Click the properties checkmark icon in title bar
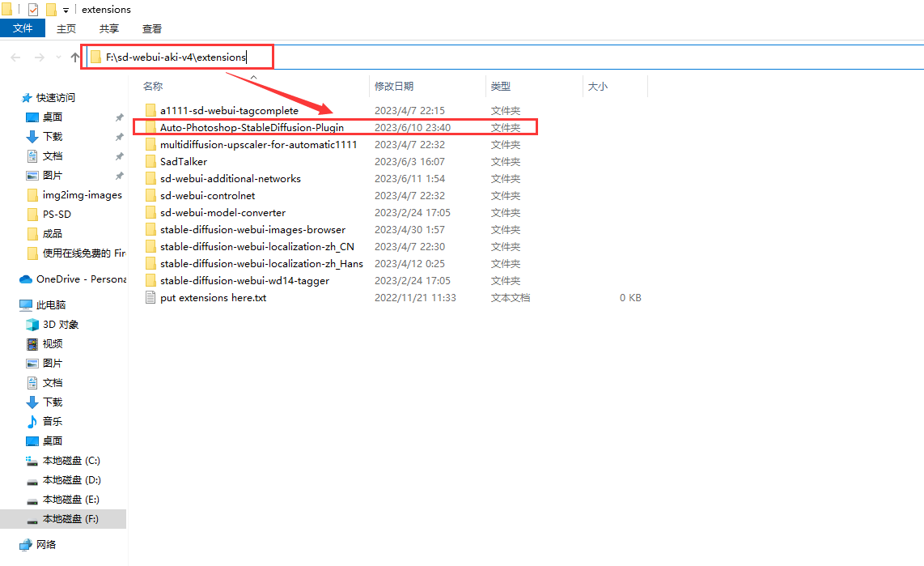Image resolution: width=924 pixels, height=566 pixels. click(32, 10)
